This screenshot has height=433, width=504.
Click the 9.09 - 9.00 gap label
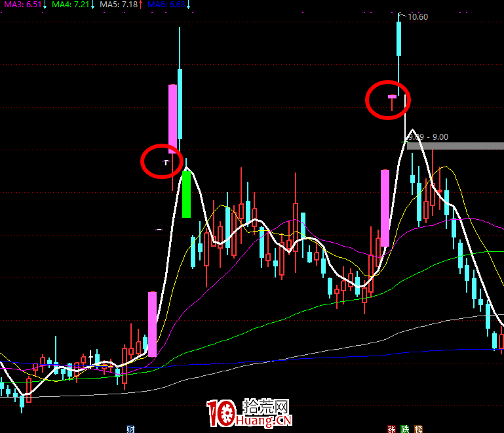pyautogui.click(x=429, y=137)
